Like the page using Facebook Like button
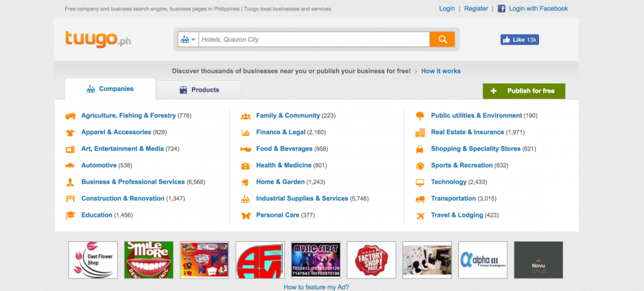 point(520,40)
